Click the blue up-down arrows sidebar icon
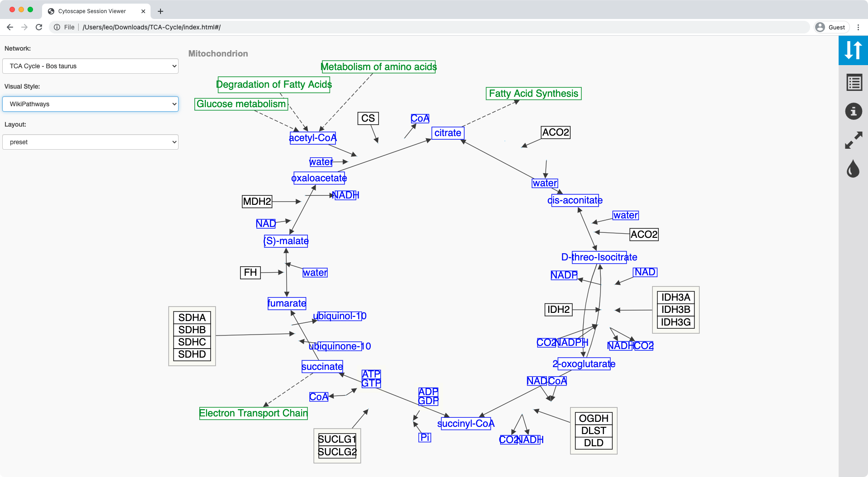Screen dimensions: 868x477 [853, 50]
